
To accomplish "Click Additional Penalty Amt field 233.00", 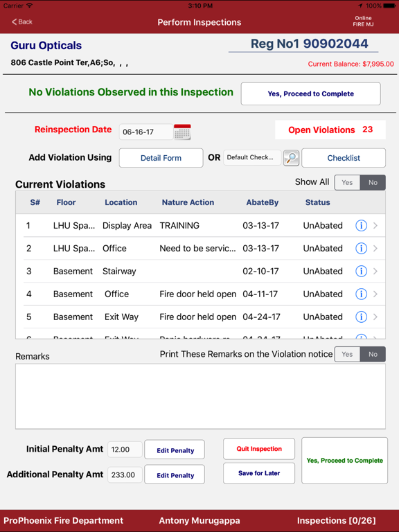I will (x=125, y=475).
